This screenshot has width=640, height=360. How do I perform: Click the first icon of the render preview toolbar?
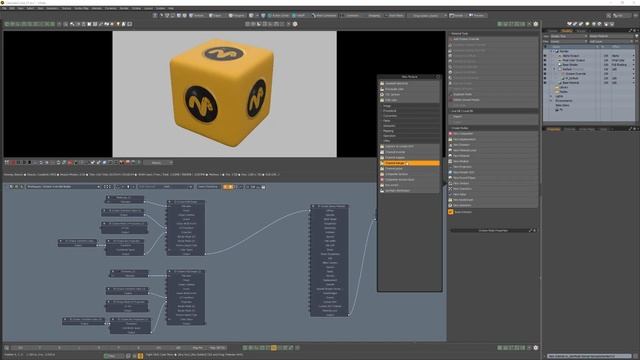pyautogui.click(x=7, y=162)
